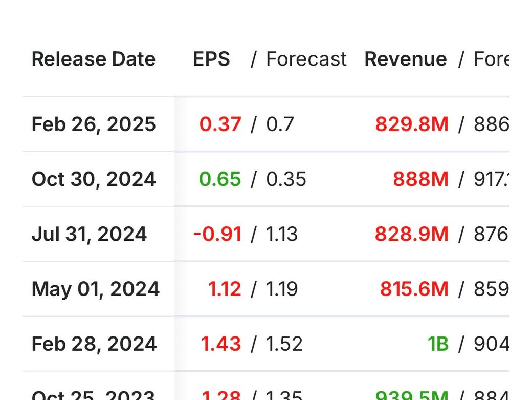Click the 815.6M revenue figure
Screen dimensions: 532x400
pyautogui.click(x=414, y=289)
